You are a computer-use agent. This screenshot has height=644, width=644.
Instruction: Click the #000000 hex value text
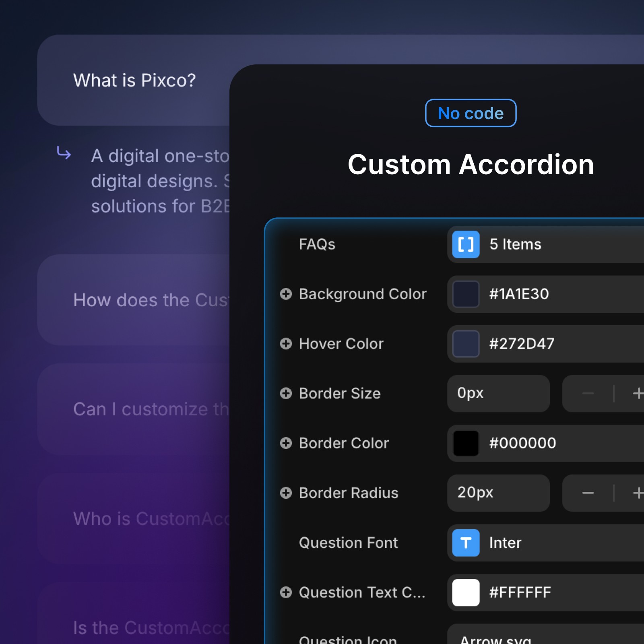tap(522, 443)
